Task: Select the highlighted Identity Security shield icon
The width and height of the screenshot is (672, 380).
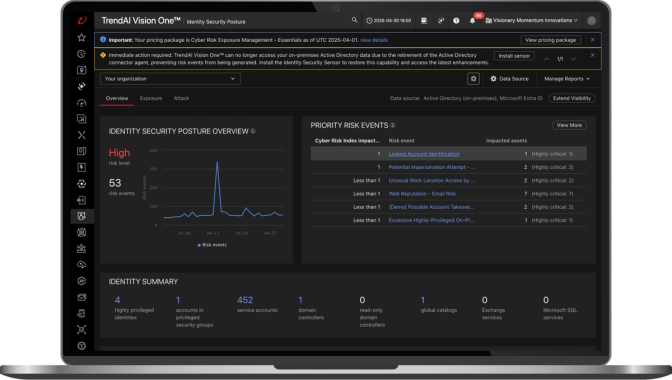Action: [81, 216]
